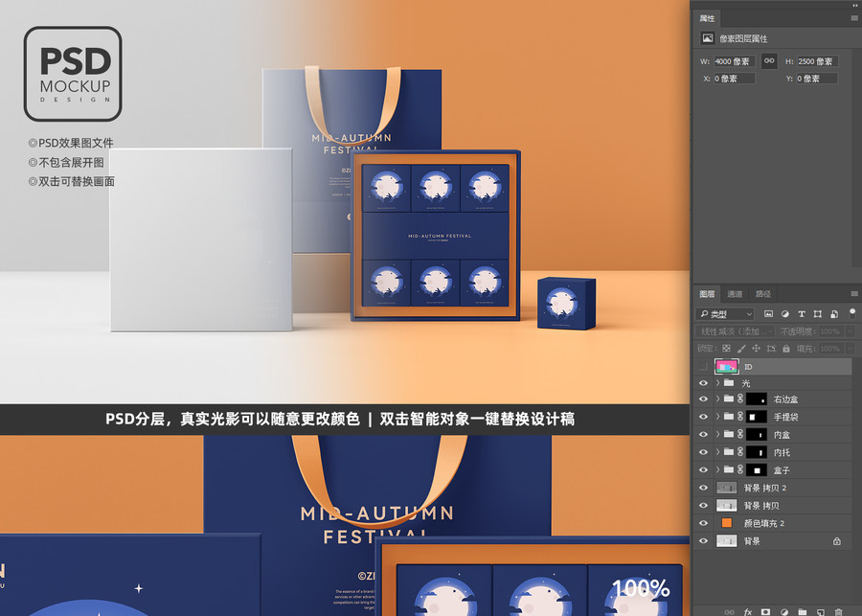Click the 盒子 group mask thumbnail

click(x=757, y=469)
